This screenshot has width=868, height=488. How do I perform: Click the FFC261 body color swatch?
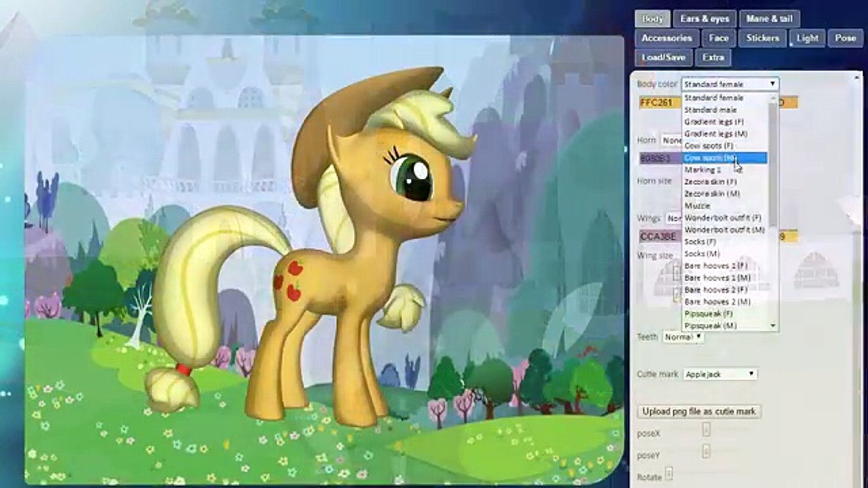pos(659,103)
